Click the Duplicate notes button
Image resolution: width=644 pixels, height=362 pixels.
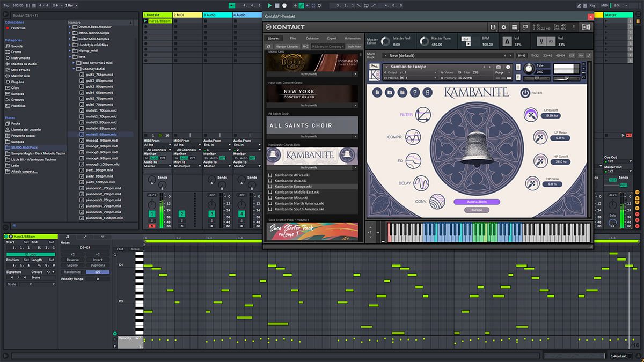(98, 265)
